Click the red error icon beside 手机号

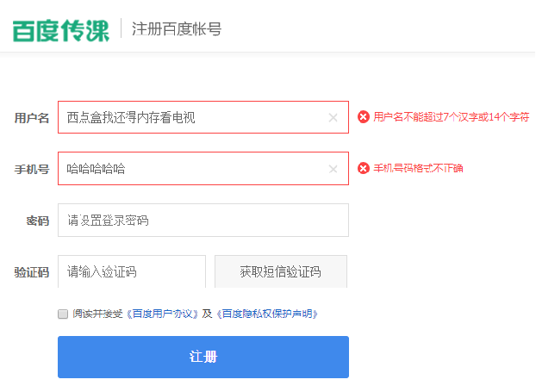click(364, 168)
